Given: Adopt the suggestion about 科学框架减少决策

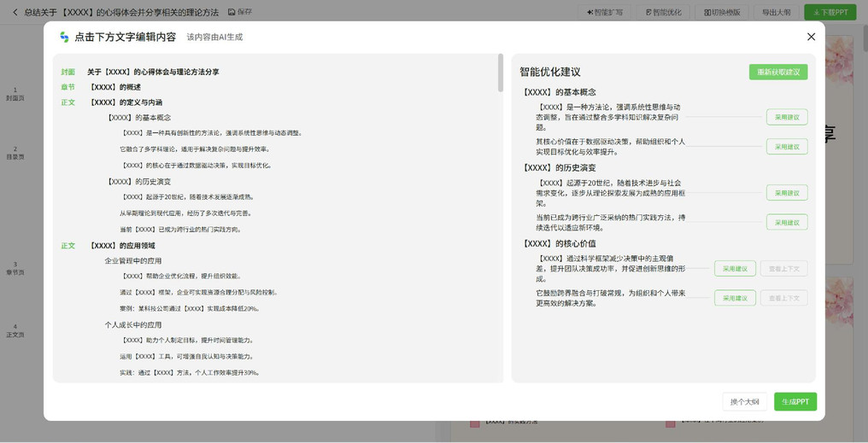Looking at the screenshot, I should pyautogui.click(x=735, y=269).
